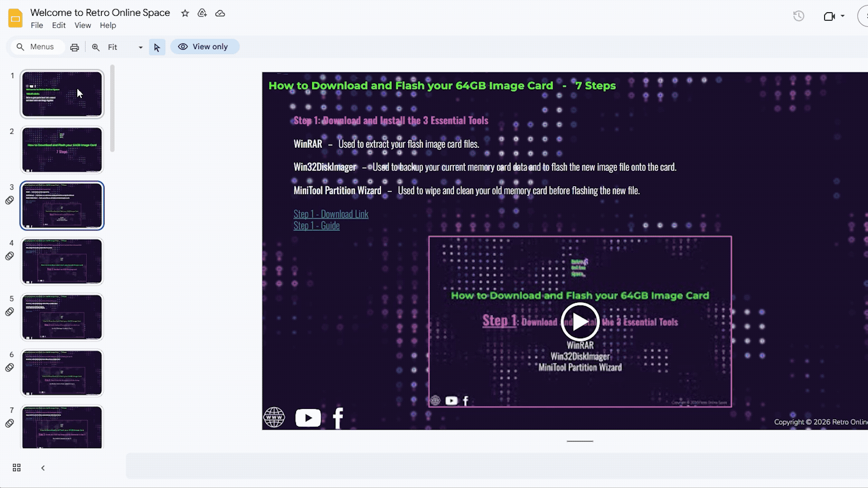This screenshot has width=868, height=488.
Task: Follow the Step 1 - Download Link
Action: point(330,214)
